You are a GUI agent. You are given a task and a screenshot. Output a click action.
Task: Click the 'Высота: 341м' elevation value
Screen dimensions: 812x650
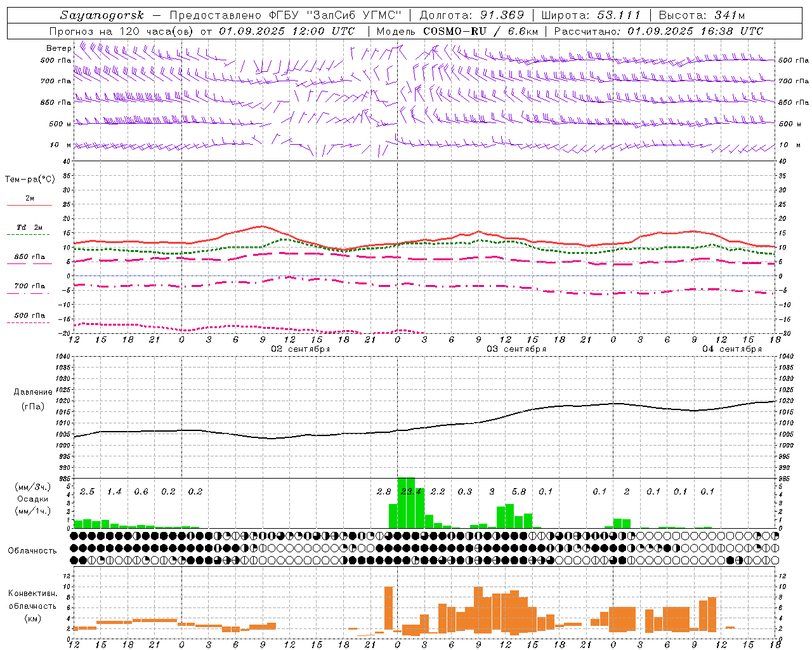(x=702, y=15)
